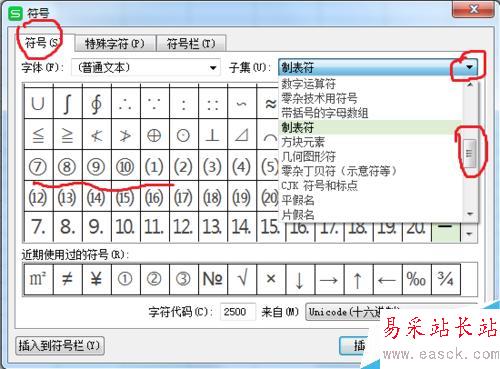Viewport: 500px width, 369px height.
Task: Pick the circled number ⑩
Action: pos(126,166)
